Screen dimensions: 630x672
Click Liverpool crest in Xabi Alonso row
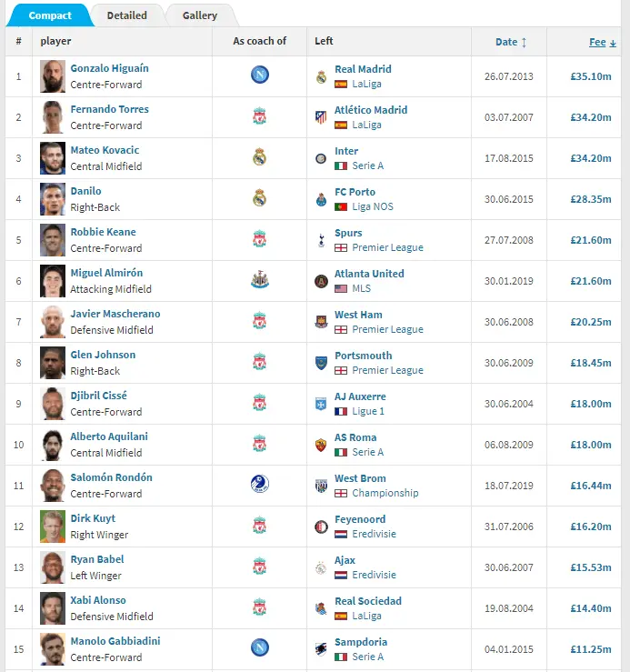[260, 607]
